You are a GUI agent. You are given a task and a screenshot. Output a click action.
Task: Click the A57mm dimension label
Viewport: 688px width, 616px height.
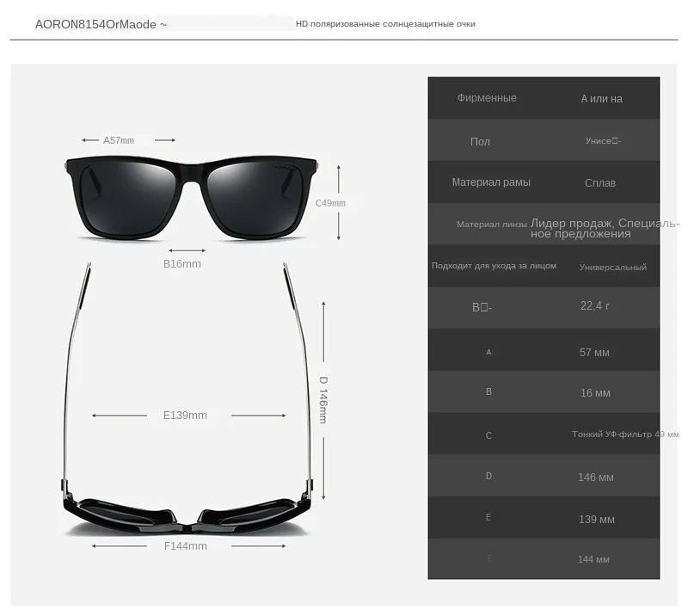[x=119, y=140]
